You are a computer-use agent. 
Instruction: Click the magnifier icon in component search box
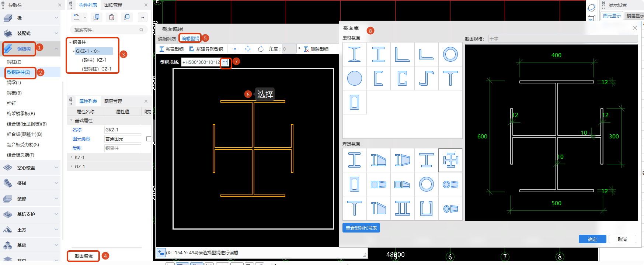click(x=141, y=30)
